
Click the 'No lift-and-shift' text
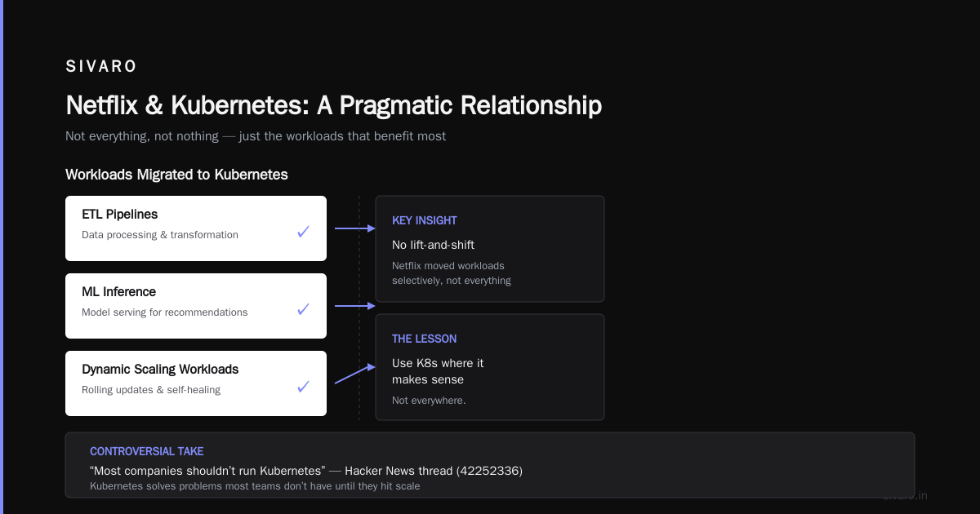(x=433, y=245)
